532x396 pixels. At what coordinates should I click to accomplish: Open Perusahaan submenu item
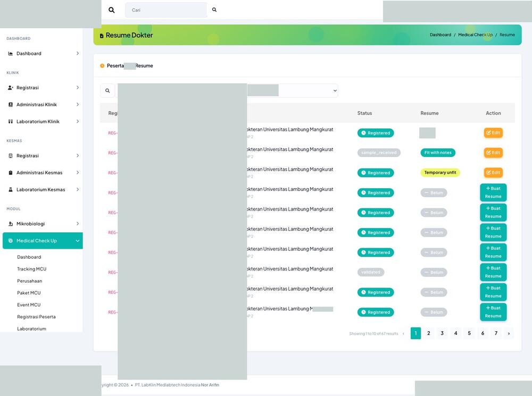29,281
